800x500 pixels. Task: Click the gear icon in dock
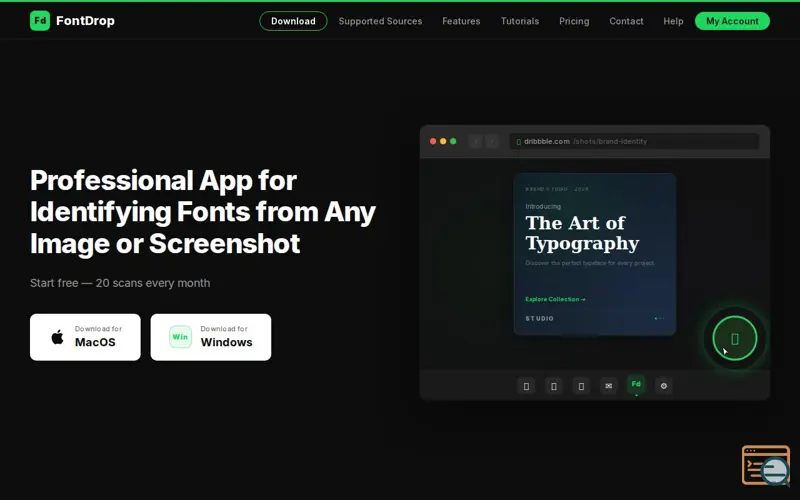664,386
